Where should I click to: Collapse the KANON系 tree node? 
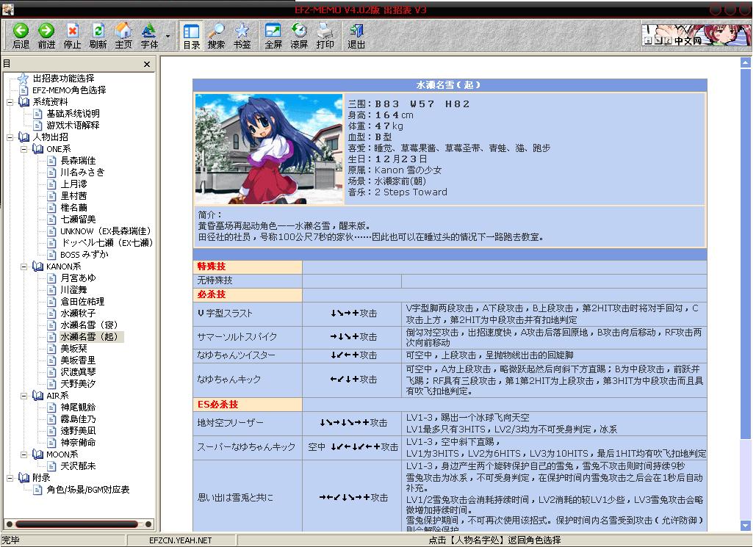point(24,267)
